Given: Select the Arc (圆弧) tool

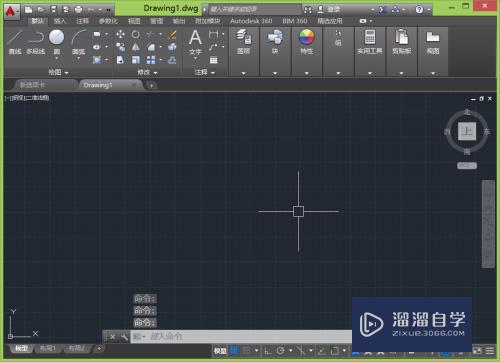Looking at the screenshot, I should pos(79,41).
